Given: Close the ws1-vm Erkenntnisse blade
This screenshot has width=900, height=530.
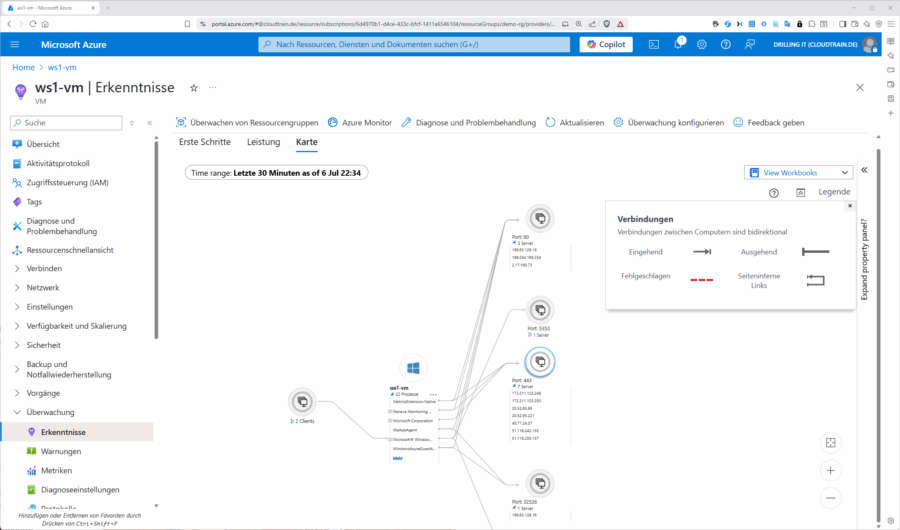Looking at the screenshot, I should 860,88.
